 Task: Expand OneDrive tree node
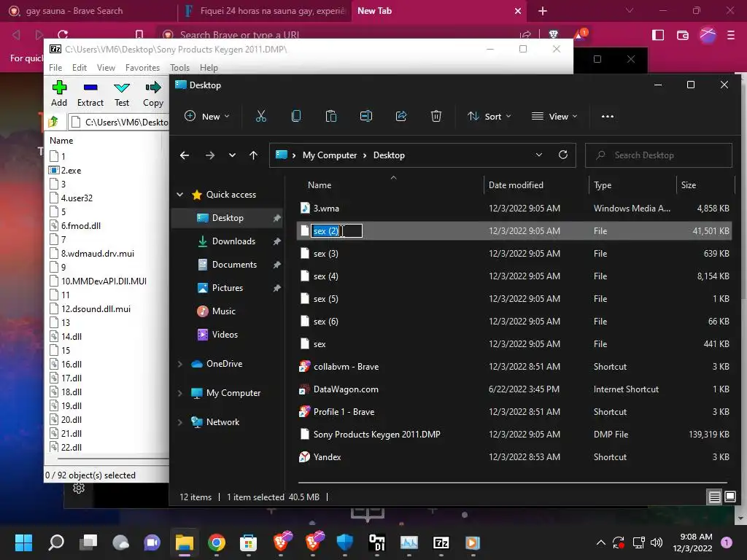click(x=180, y=364)
